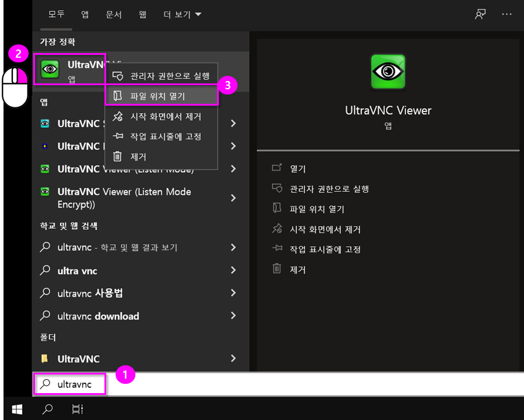
Task: Choose '작업 표시줄에 고정' in context menu
Action: click(x=162, y=136)
